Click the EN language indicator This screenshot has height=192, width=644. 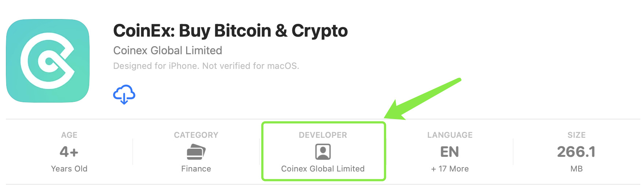[450, 152]
